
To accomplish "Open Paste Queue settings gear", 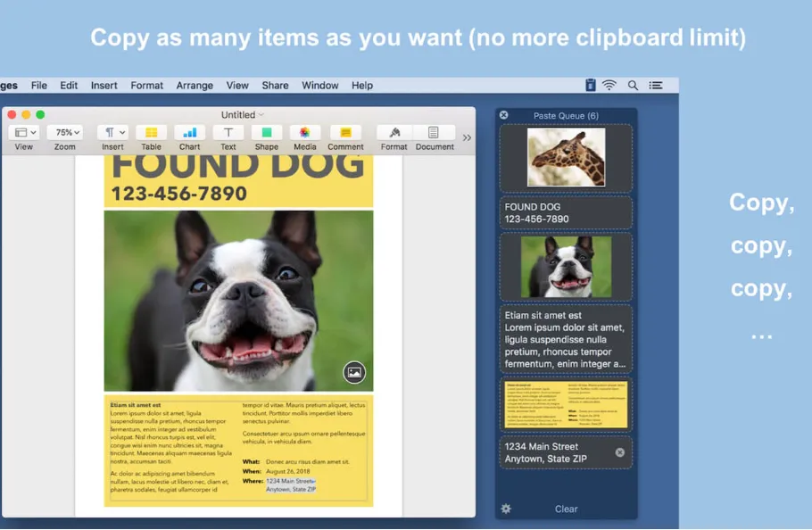I will (x=506, y=509).
